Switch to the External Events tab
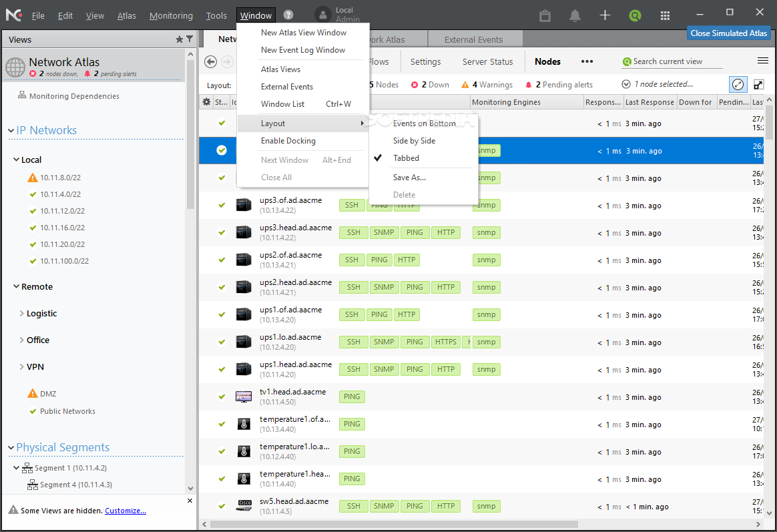 473,39
